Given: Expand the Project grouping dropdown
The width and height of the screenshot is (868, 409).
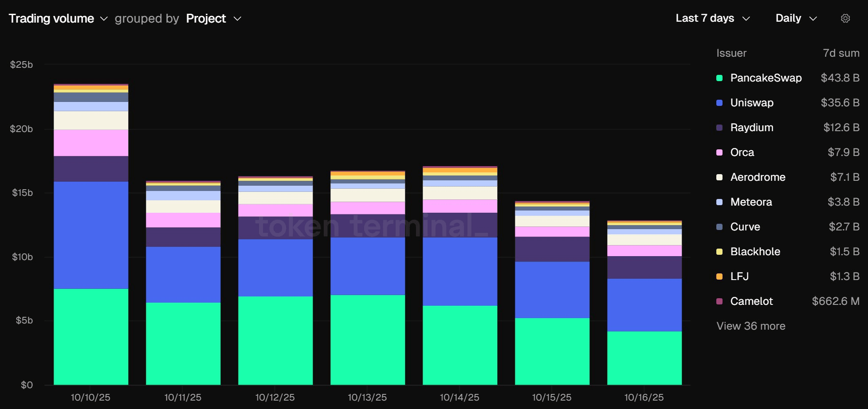Looking at the screenshot, I should (213, 19).
